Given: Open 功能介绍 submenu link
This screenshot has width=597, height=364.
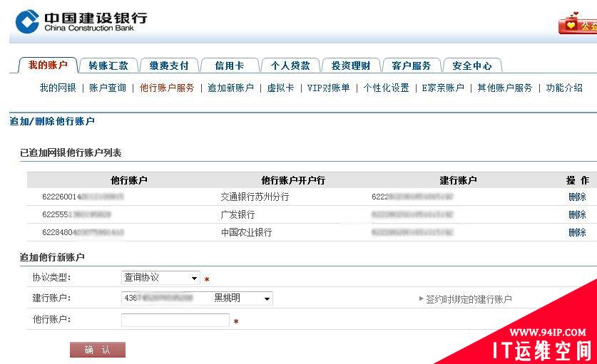Looking at the screenshot, I should pyautogui.click(x=564, y=88).
